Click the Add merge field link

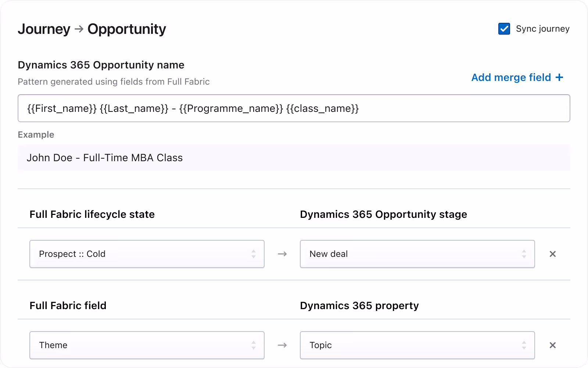pyautogui.click(x=511, y=77)
